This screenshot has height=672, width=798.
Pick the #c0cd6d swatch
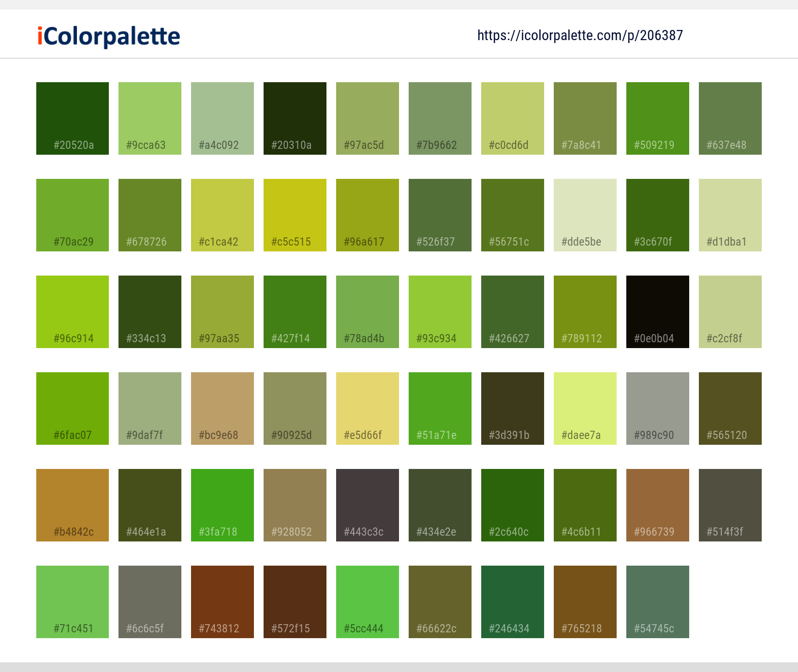[x=513, y=118]
